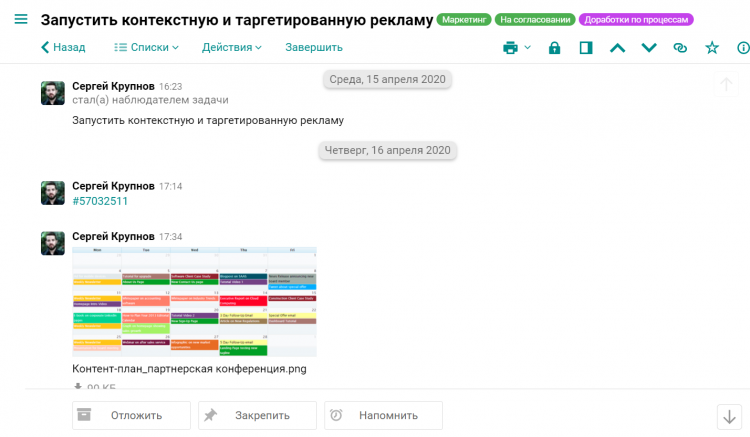Open the content plan calendar image thumbnail

(x=194, y=301)
